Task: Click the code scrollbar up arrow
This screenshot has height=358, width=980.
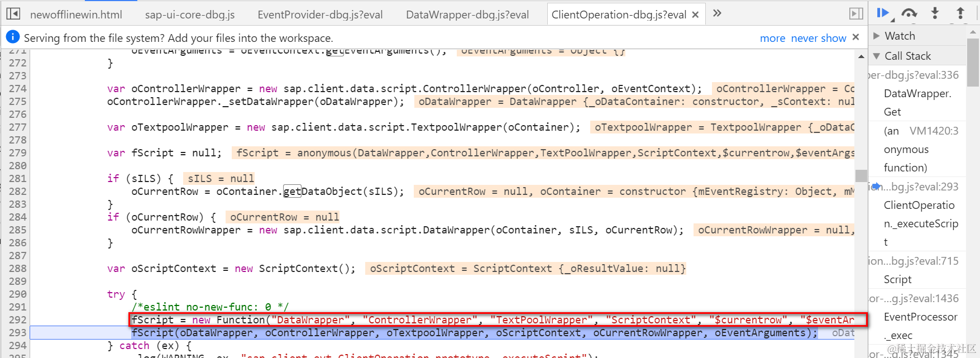Action: pos(861,56)
